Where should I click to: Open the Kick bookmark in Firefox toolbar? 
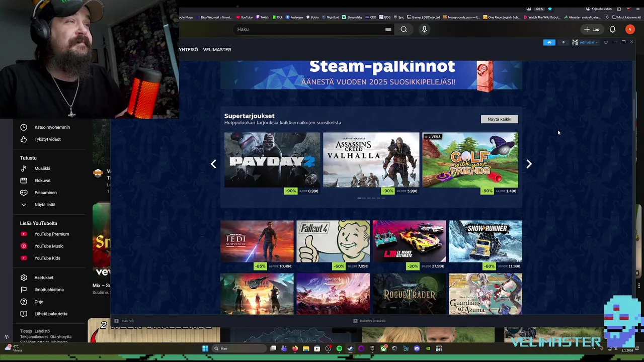click(x=278, y=17)
